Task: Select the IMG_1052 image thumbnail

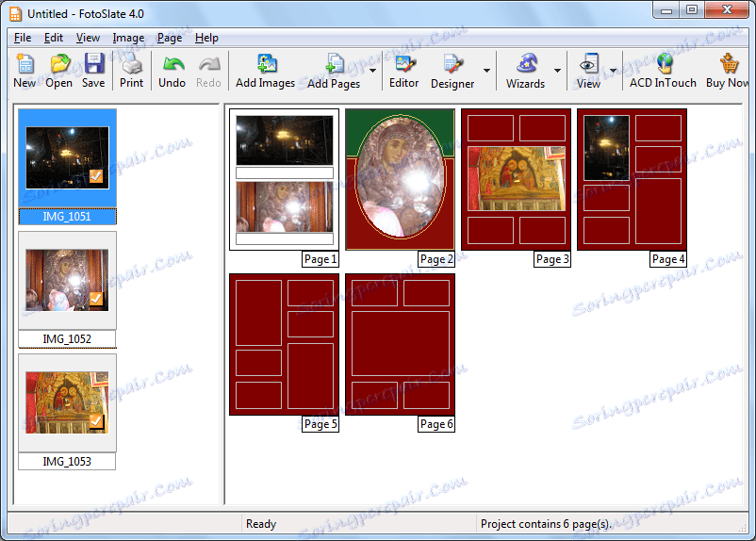Action: coord(68,280)
